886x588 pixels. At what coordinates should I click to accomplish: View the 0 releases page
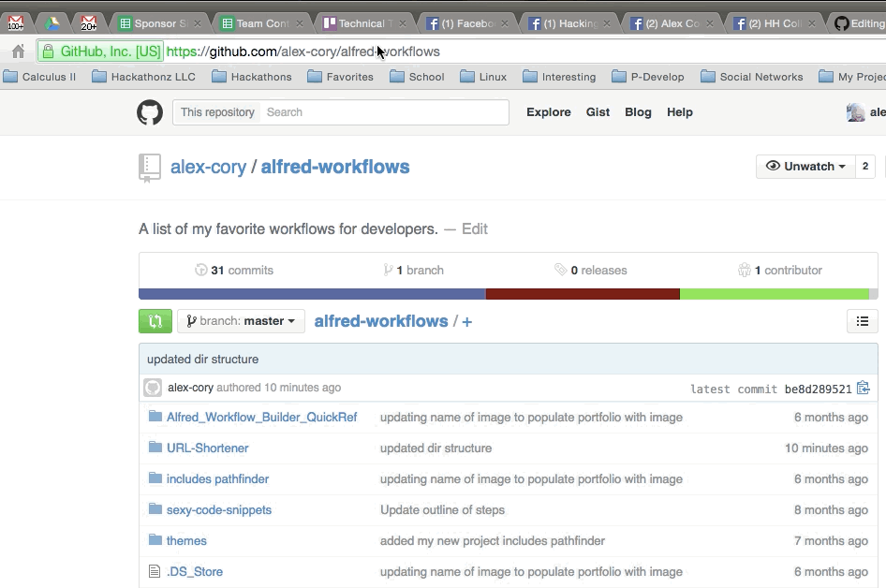(591, 270)
